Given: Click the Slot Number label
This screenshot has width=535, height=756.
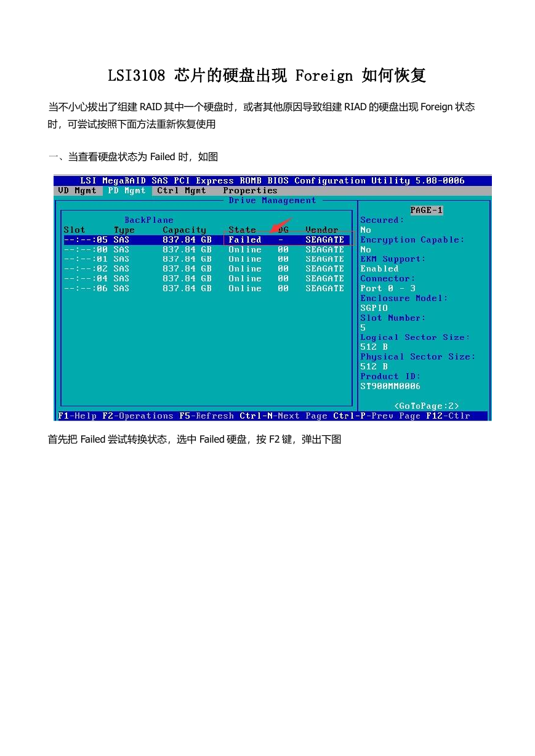Looking at the screenshot, I should point(393,318).
